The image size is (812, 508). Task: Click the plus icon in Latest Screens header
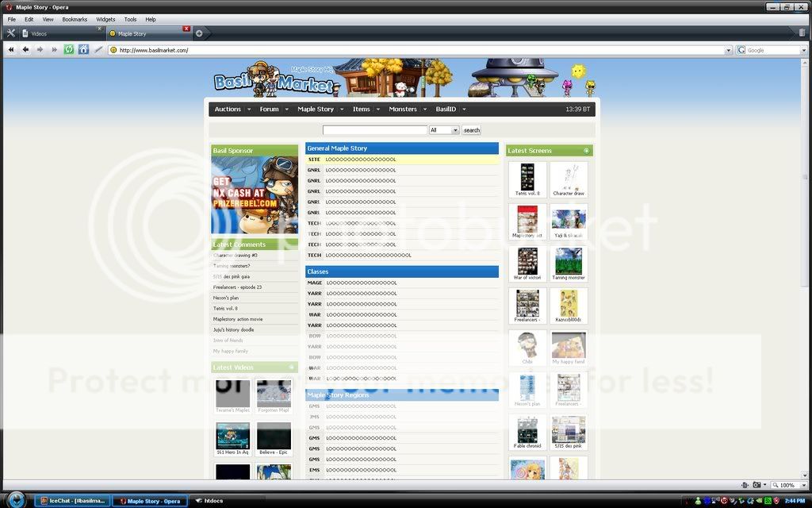point(586,150)
